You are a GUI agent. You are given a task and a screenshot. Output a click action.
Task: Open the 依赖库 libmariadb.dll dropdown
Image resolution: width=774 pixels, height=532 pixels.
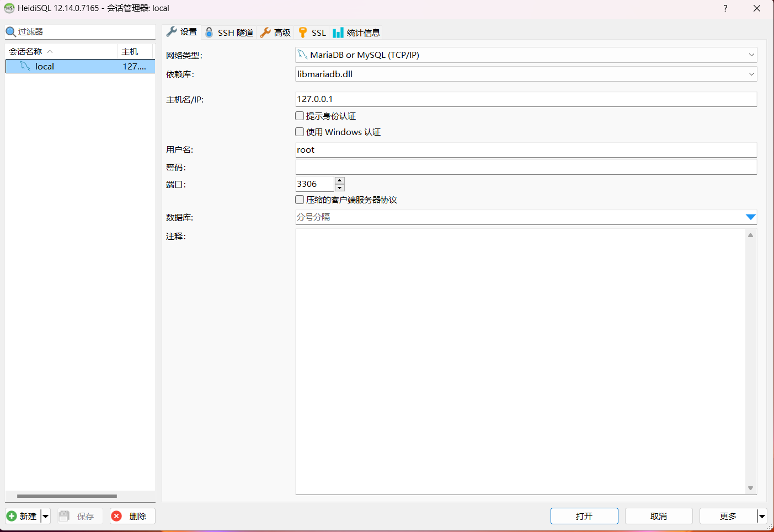pos(751,74)
